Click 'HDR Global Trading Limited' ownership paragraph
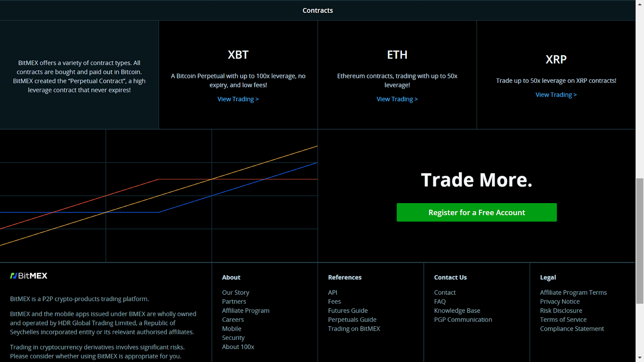The height and width of the screenshot is (362, 644). (x=103, y=323)
